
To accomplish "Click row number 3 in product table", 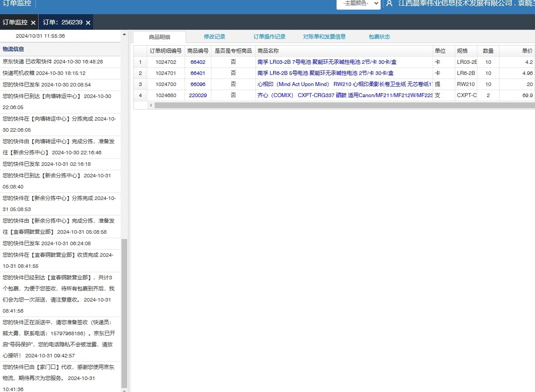I will (140, 84).
